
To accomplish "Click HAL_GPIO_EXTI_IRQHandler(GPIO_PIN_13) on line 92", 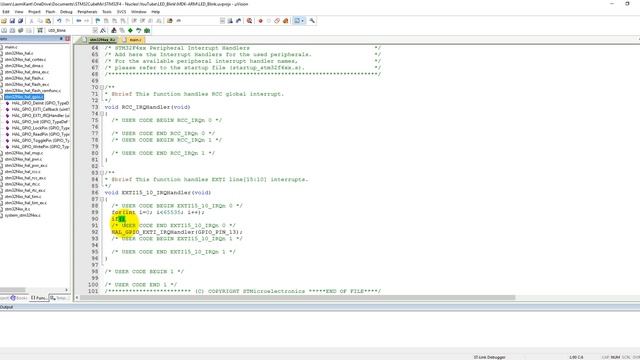I will click(177, 232).
